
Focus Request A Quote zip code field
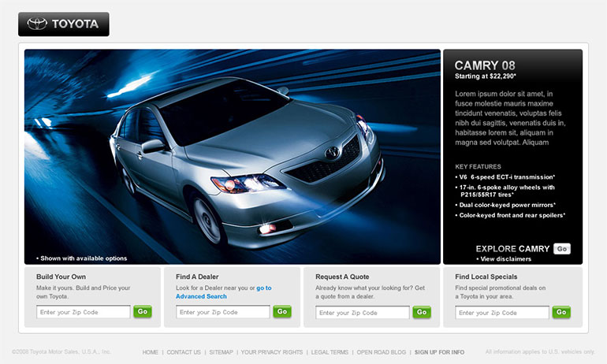point(362,313)
